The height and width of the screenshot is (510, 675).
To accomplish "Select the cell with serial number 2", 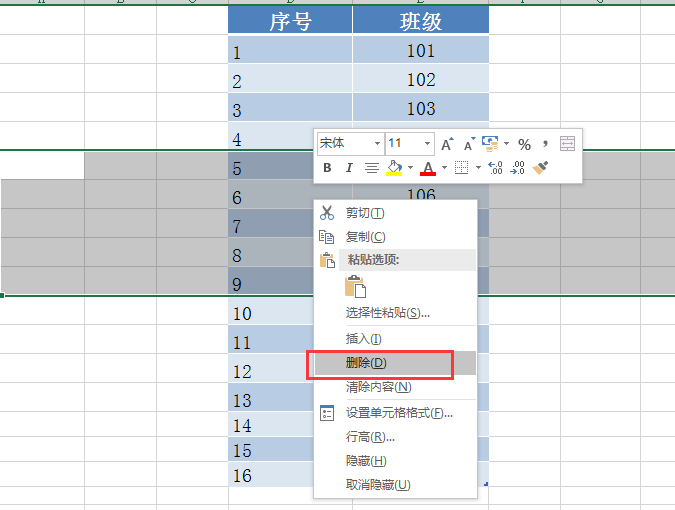I will tap(290, 78).
